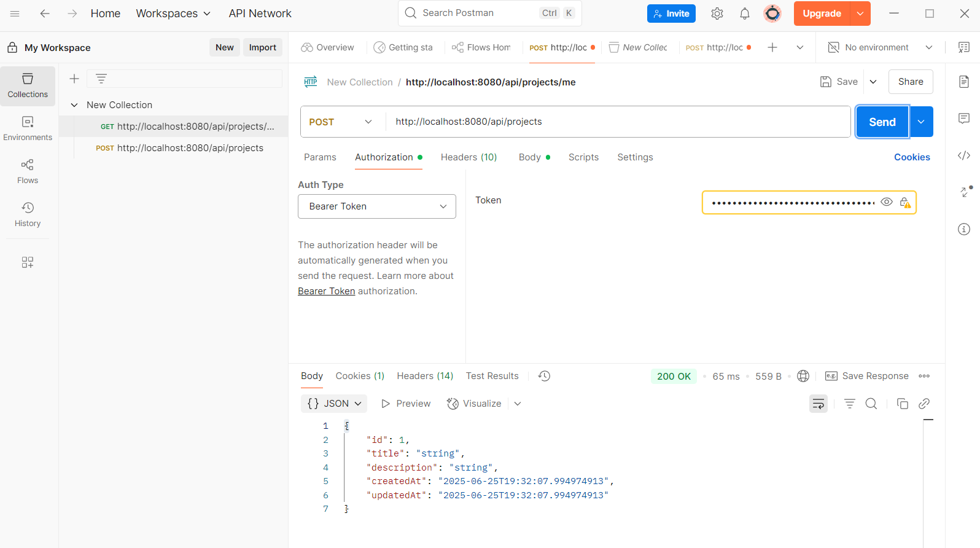
Task: Click the Share button
Action: (911, 82)
